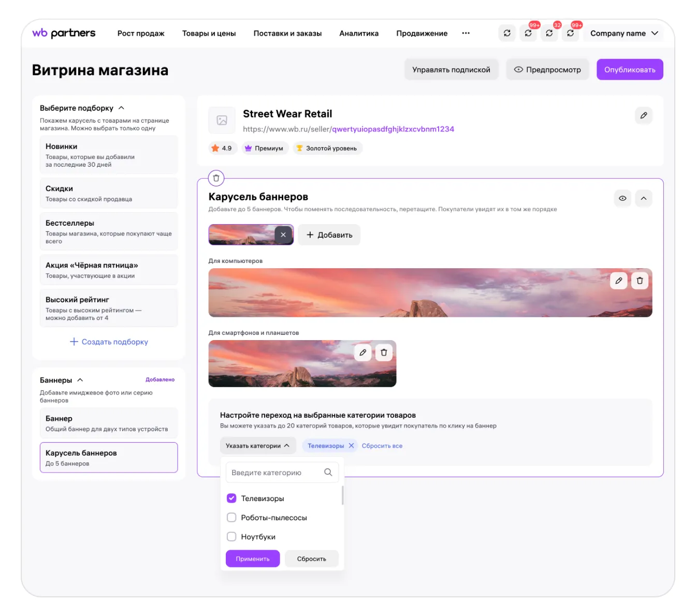Edit the desktop banner image
696x616 pixels.
pos(618,281)
